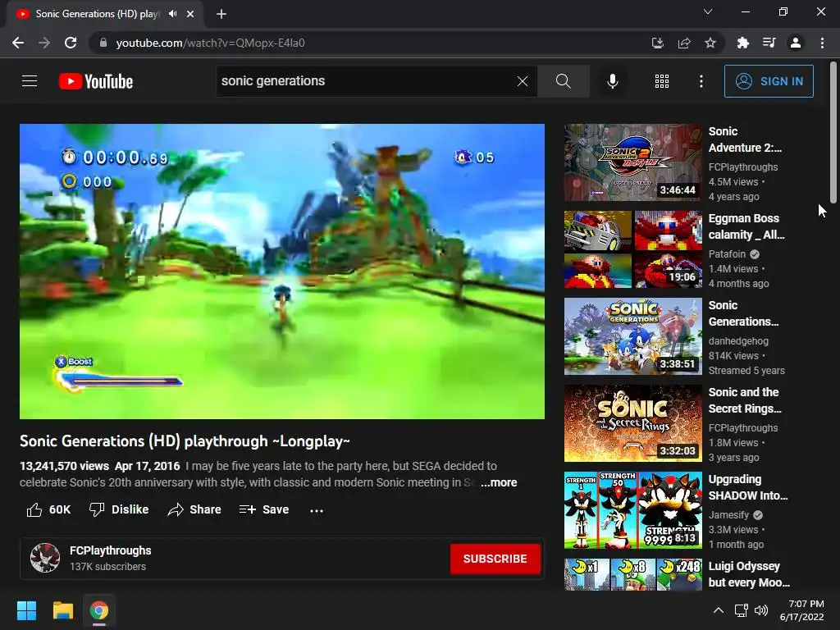Go to YouTube home via logo
The height and width of the screenshot is (630, 840).
96,81
